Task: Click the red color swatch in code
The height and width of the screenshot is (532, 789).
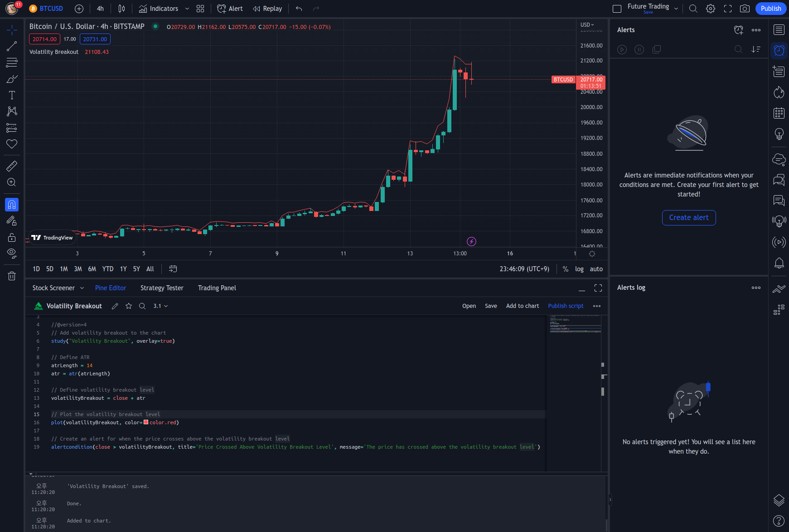Action: pyautogui.click(x=146, y=422)
